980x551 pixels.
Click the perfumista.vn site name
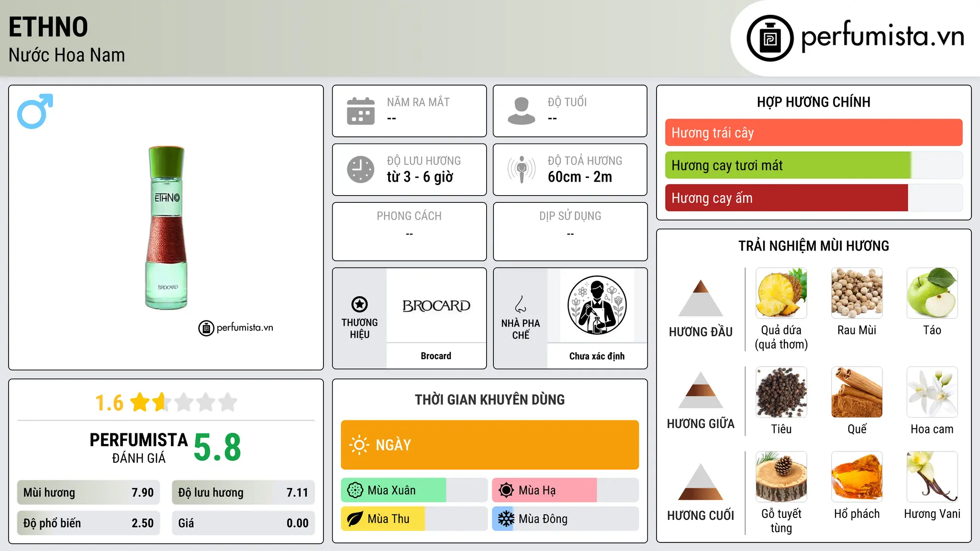883,36
